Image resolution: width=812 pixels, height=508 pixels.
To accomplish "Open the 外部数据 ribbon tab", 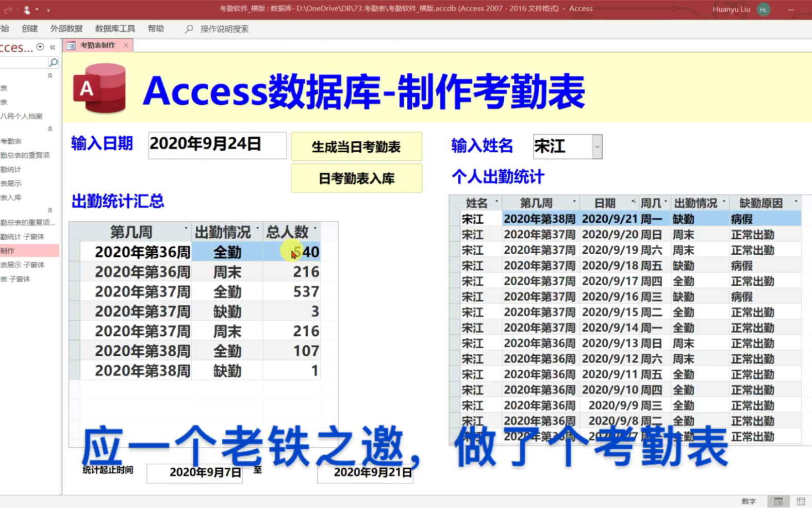I will [67, 29].
